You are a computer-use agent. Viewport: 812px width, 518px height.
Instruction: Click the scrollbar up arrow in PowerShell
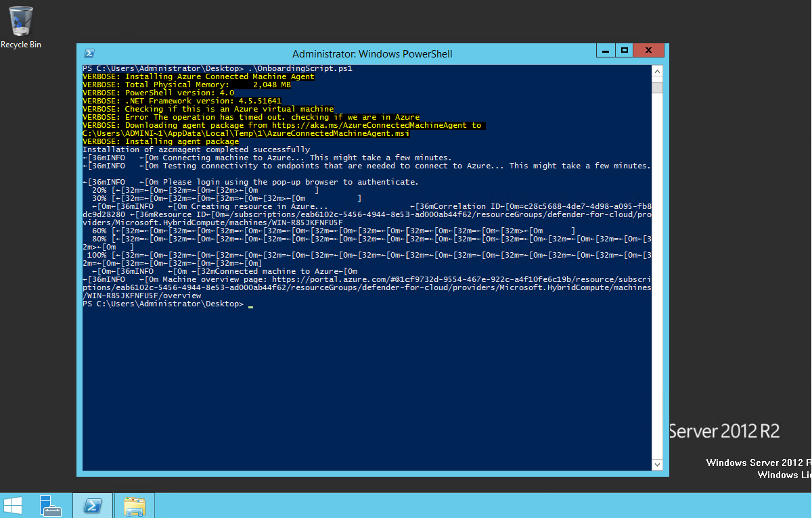coord(657,71)
